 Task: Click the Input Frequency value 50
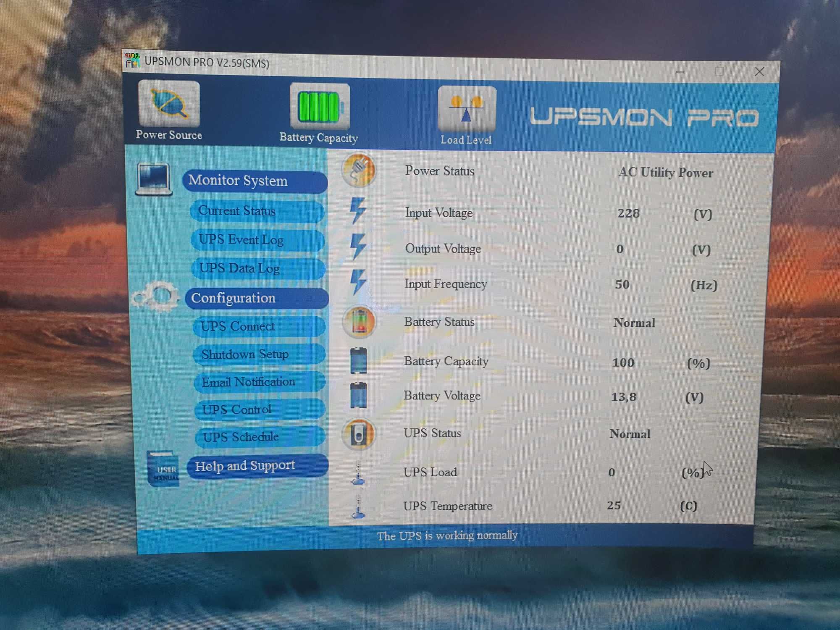tap(622, 284)
